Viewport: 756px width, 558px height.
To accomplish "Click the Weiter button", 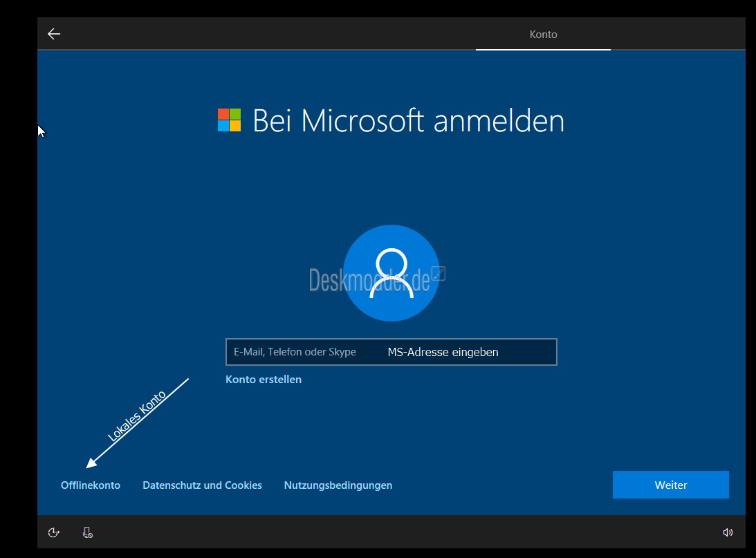I will click(x=671, y=485).
